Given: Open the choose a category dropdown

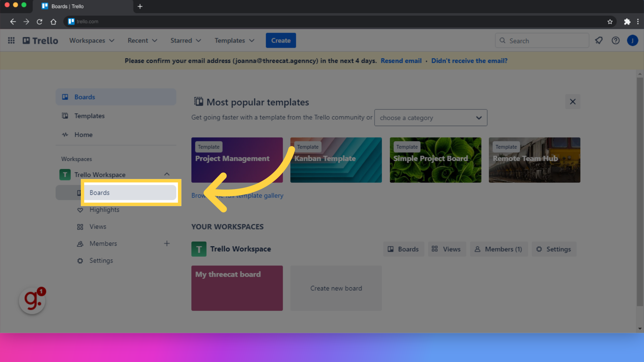Looking at the screenshot, I should click(x=431, y=118).
